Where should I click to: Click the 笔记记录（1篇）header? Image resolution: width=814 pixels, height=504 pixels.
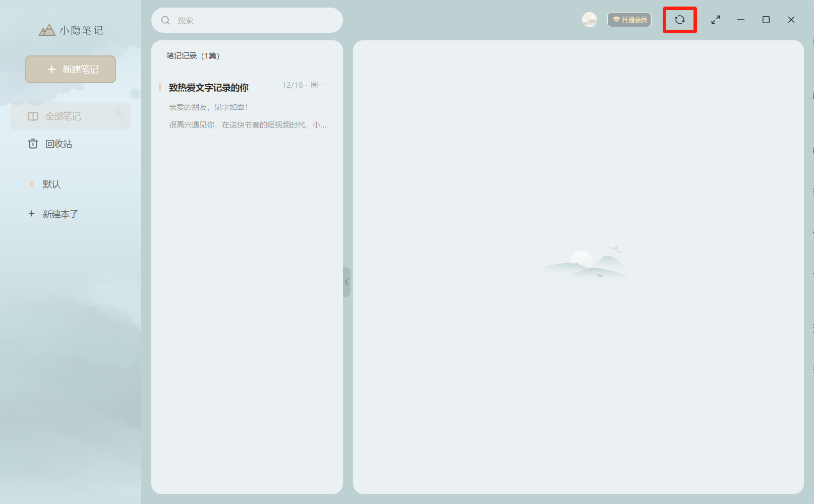pyautogui.click(x=193, y=56)
